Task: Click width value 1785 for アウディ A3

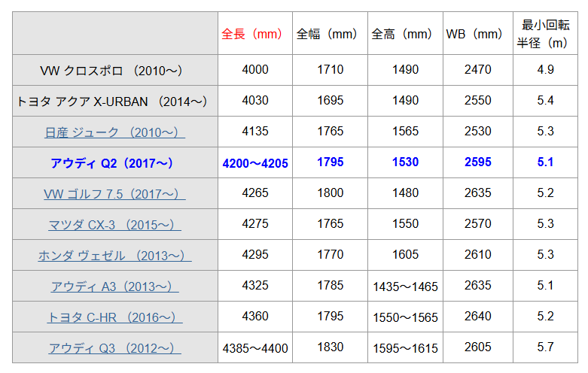Action: [x=330, y=285]
